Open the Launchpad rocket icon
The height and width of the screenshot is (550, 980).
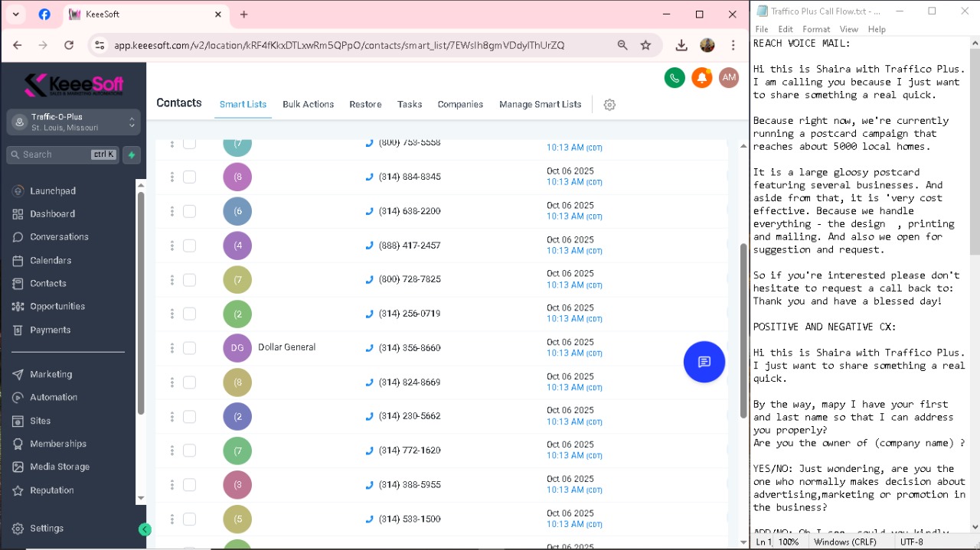(18, 190)
